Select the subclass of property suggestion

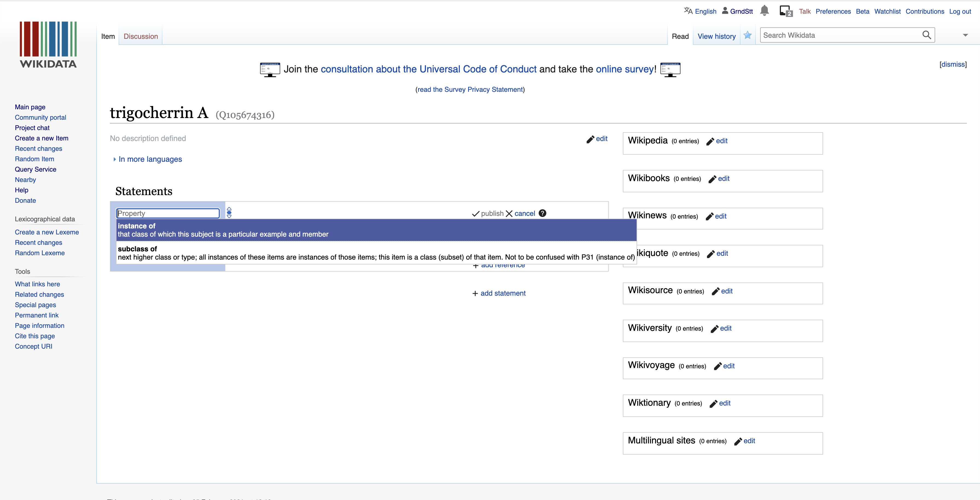coord(376,253)
